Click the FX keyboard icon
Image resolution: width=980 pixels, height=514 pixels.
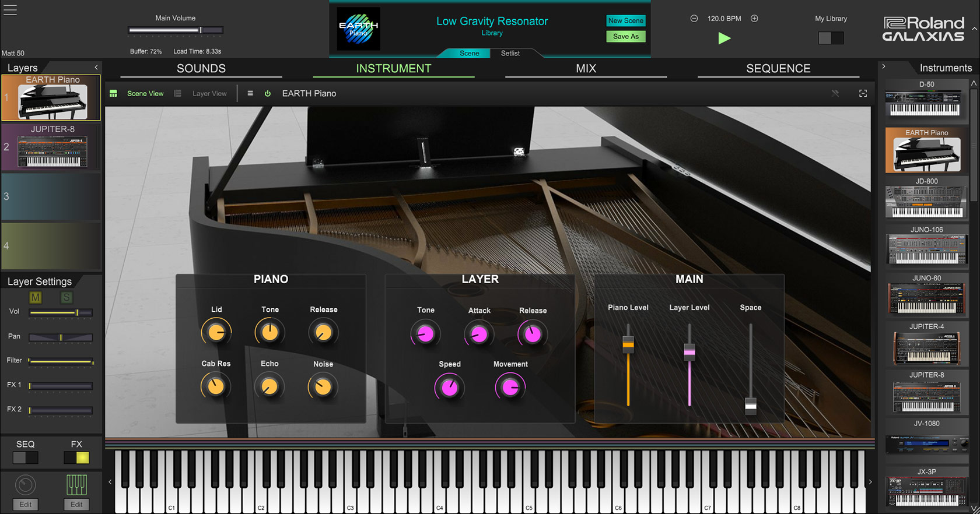tap(76, 485)
